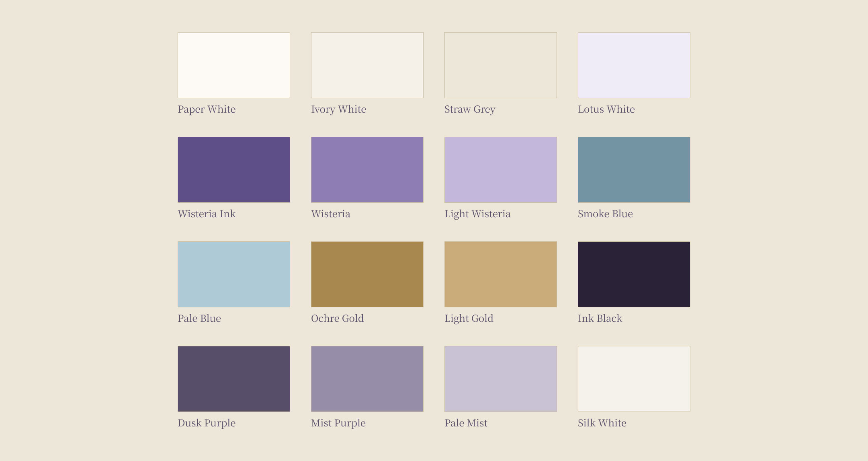Click the Pale Blue color swatch

click(234, 274)
